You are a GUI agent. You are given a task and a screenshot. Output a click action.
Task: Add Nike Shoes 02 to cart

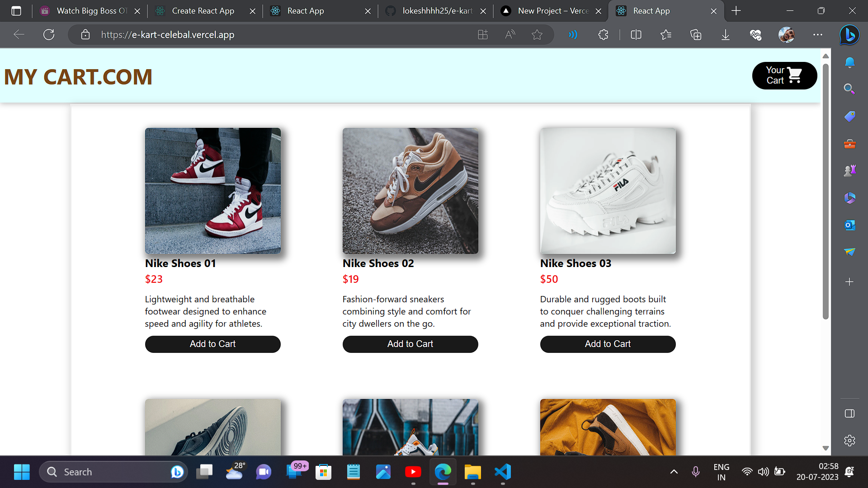(x=410, y=344)
